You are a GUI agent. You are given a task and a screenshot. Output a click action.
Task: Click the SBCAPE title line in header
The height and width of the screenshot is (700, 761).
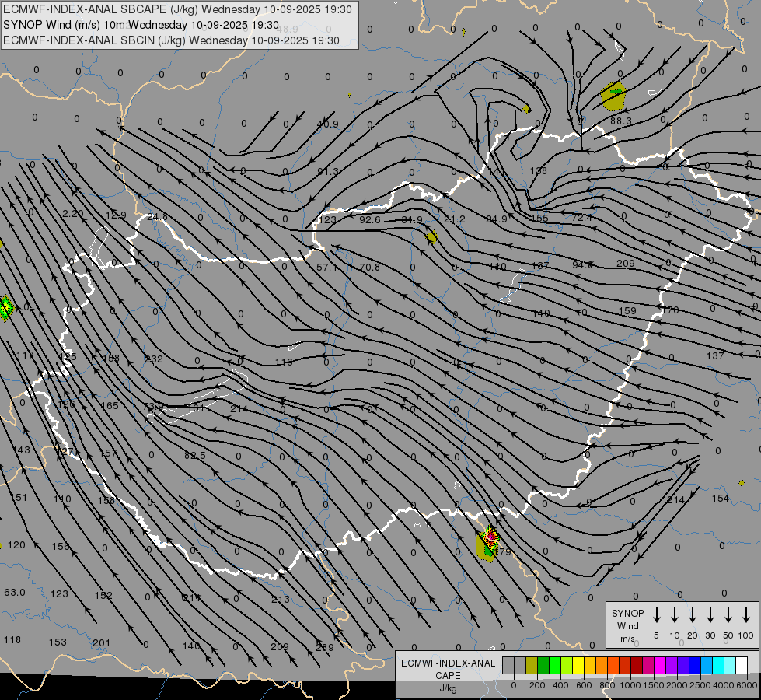tap(178, 9)
